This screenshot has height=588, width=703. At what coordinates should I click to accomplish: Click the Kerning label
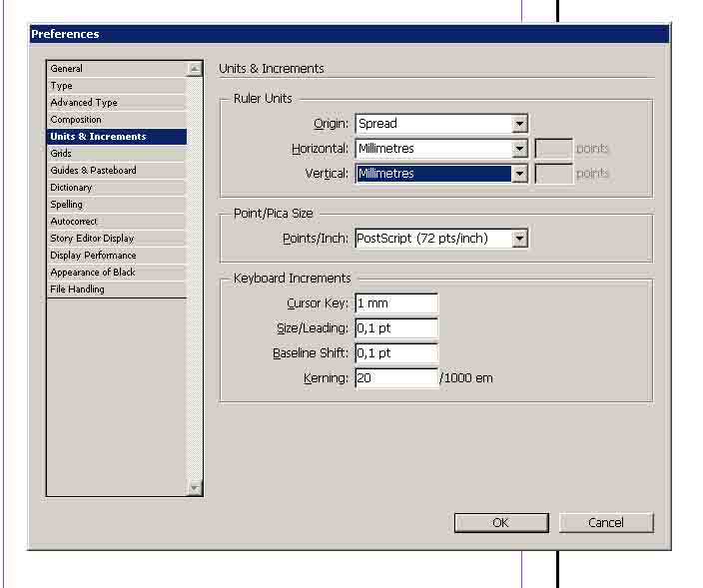326,378
